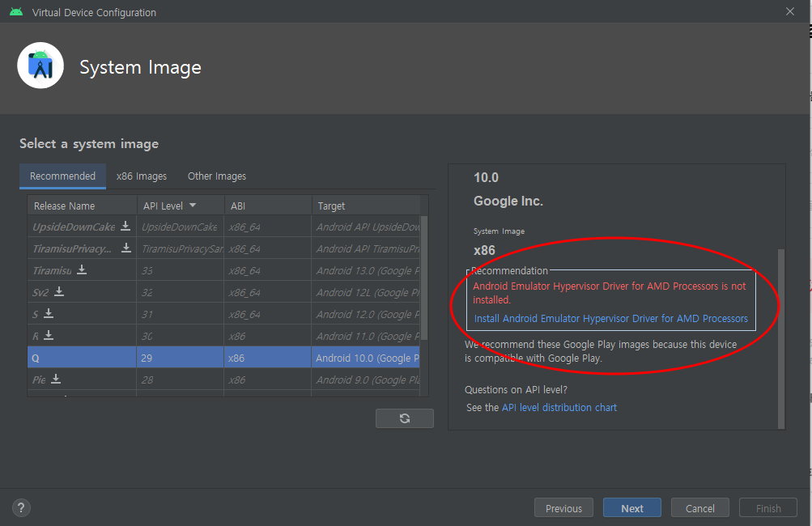
Task: Download the Sv2 system image
Action: 59,291
